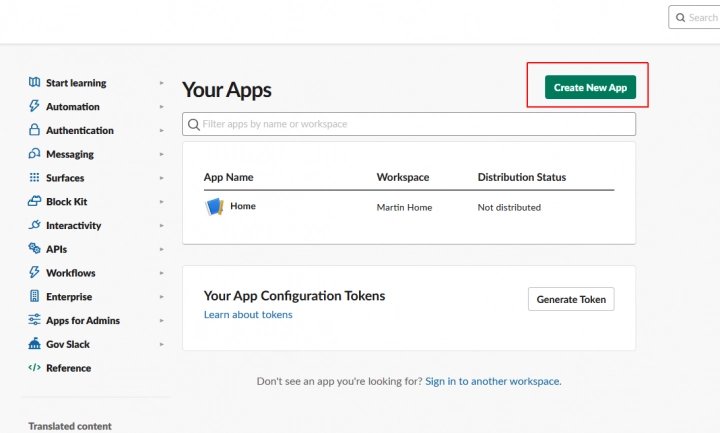720x433 pixels.
Task: Click the top-right Search magnifier icon
Action: tap(681, 17)
